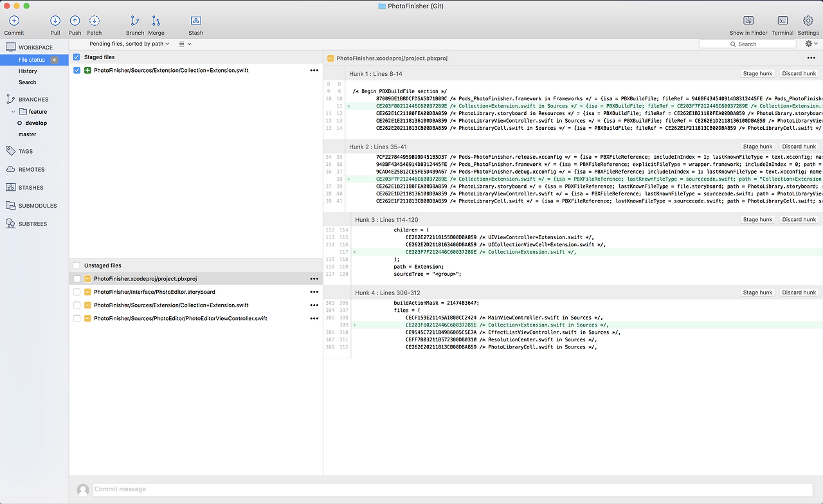Click the Branches sidebar icon
This screenshot has width=823, height=504.
click(10, 99)
